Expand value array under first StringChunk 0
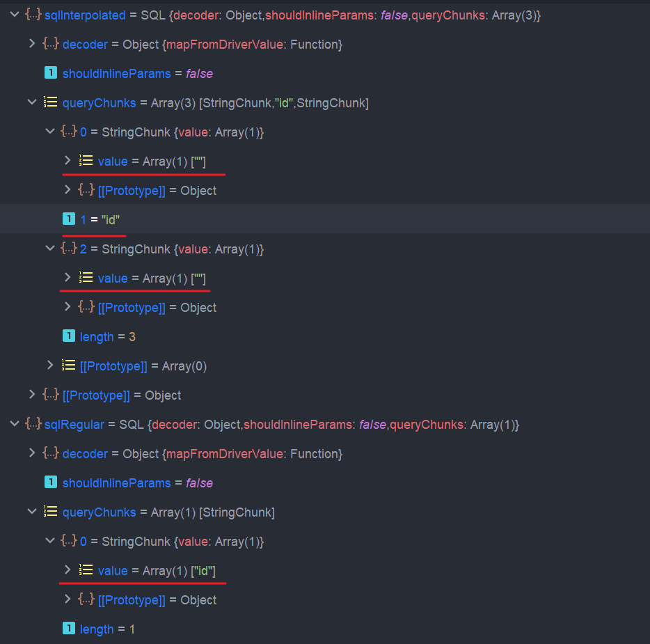Screen dimensions: 650x644 [x=68, y=161]
